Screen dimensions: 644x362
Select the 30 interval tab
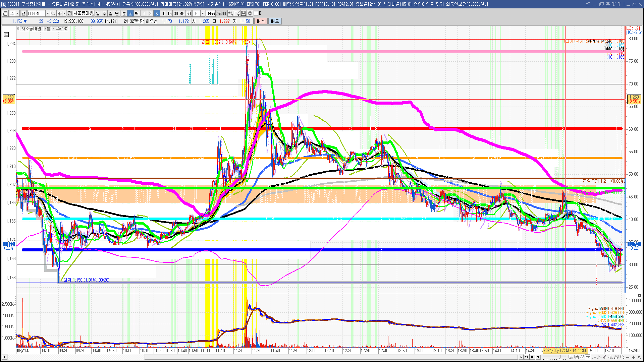pyautogui.click(x=176, y=13)
